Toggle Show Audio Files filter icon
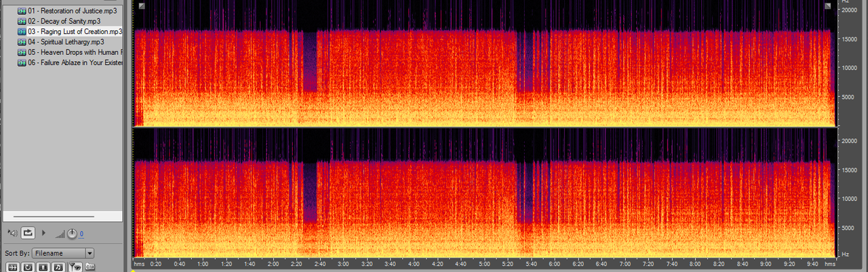The image size is (868, 272). click(x=12, y=267)
